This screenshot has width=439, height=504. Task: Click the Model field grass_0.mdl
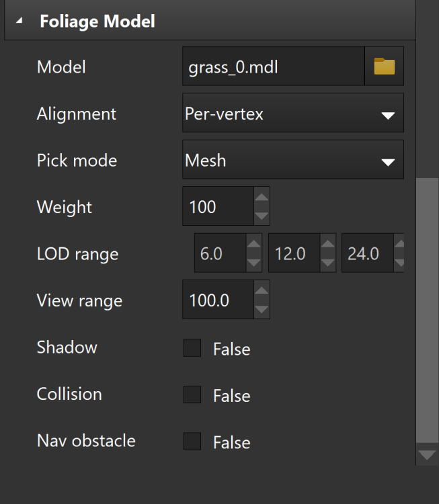pyautogui.click(x=272, y=66)
